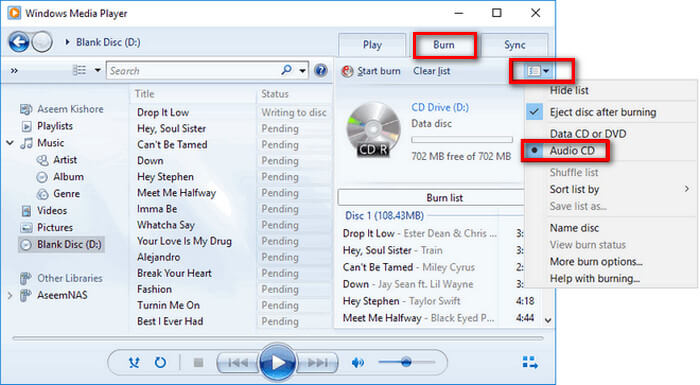Click Clear list
This screenshot has height=385, width=700.
[432, 71]
